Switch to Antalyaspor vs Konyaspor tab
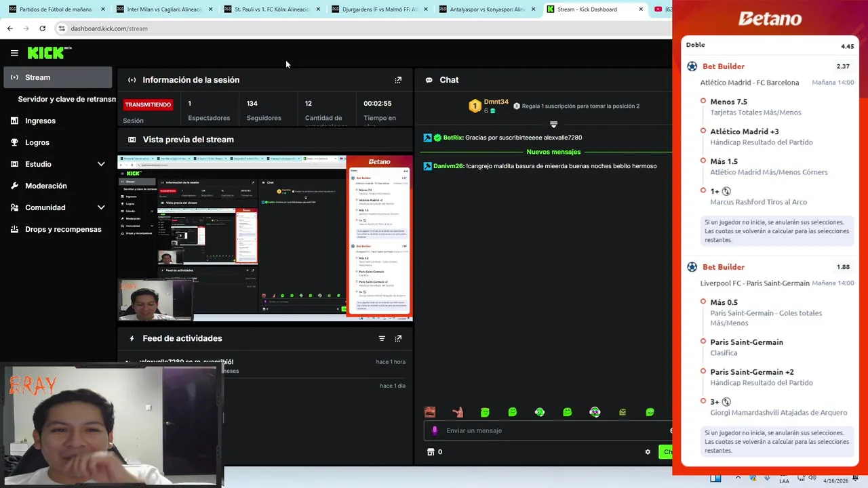868x488 pixels. coord(487,9)
